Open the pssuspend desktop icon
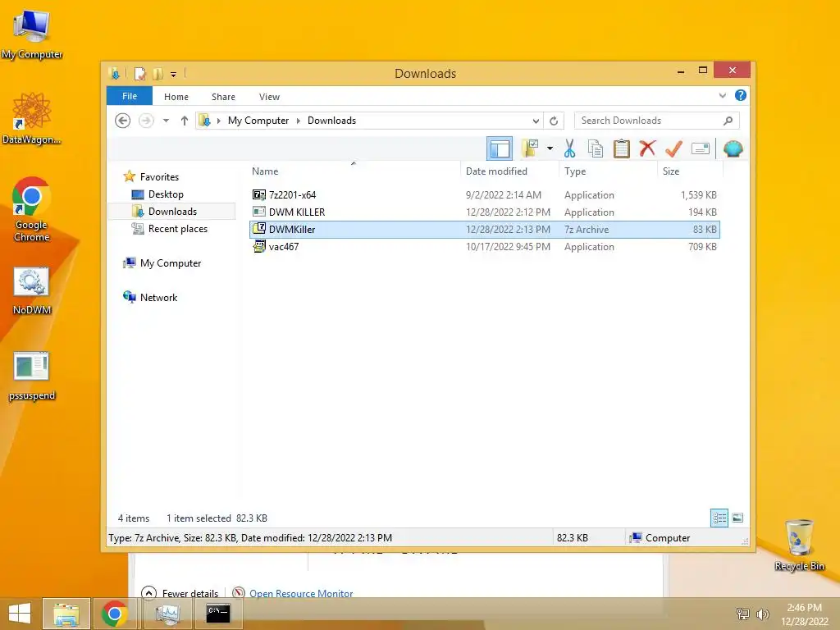Image resolution: width=840 pixels, height=630 pixels. [32, 377]
